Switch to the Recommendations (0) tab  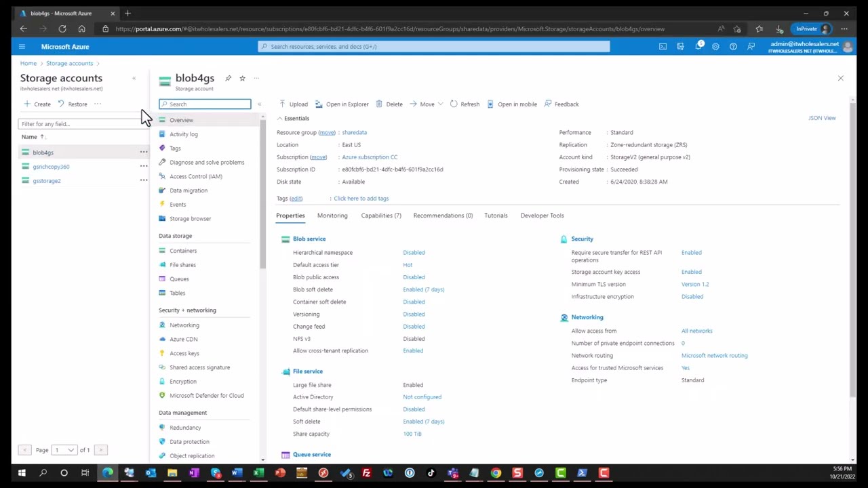tap(443, 216)
